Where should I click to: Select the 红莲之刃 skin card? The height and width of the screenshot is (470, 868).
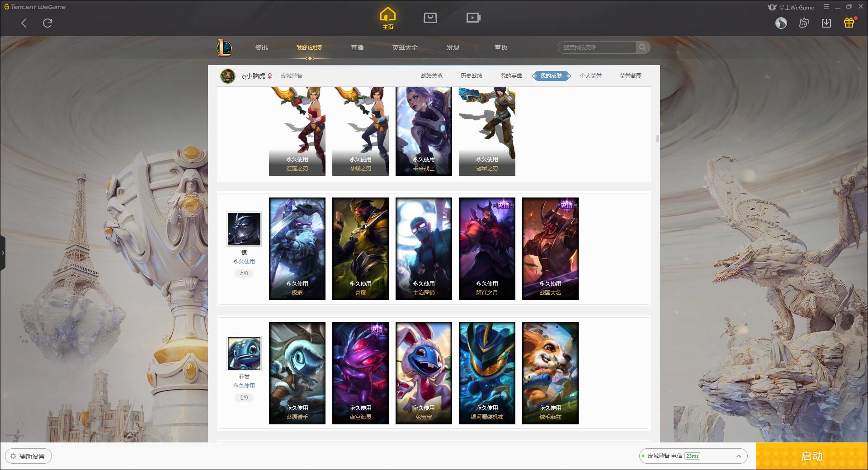[297, 131]
